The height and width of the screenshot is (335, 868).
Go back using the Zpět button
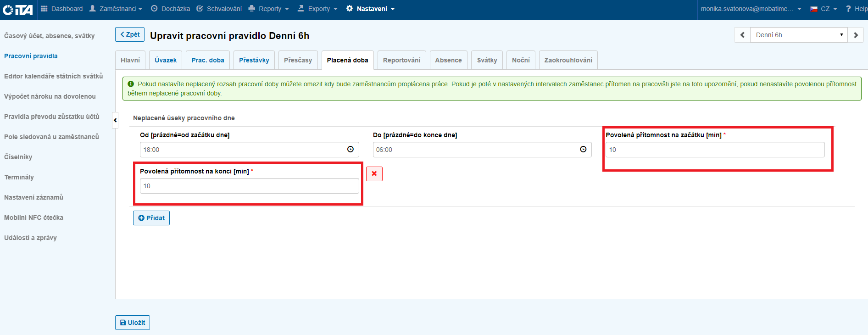[x=130, y=34]
